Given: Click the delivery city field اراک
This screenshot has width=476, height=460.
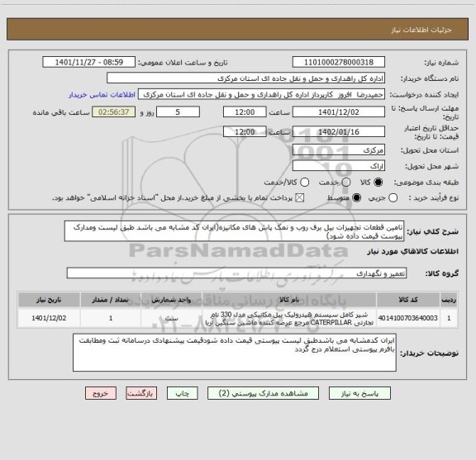Looking at the screenshot, I should (x=339, y=166).
